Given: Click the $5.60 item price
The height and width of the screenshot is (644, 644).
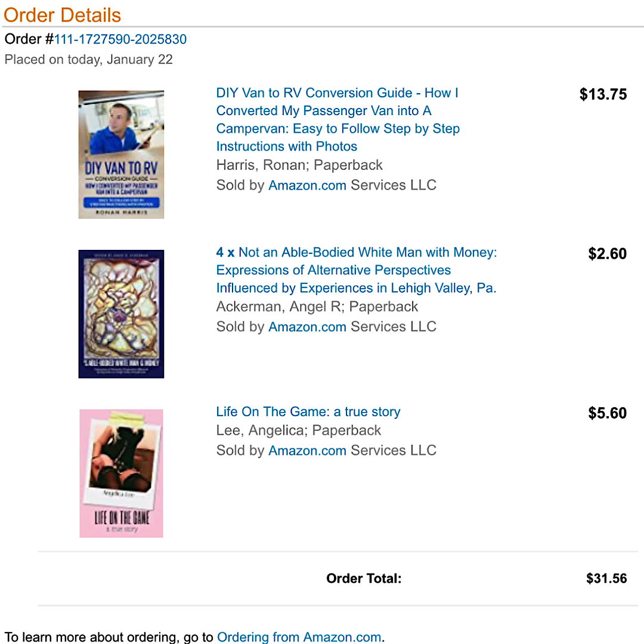Looking at the screenshot, I should click(607, 413).
